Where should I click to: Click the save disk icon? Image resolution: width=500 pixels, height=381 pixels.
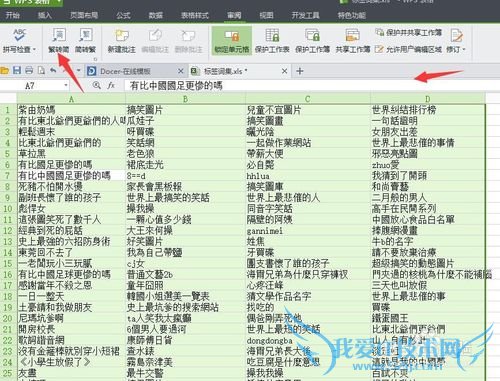coord(17,70)
